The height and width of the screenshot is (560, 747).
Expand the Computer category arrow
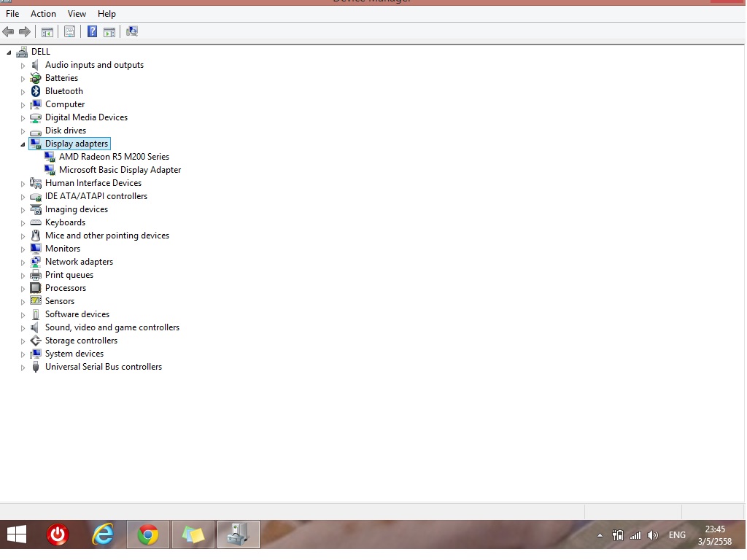click(23, 105)
